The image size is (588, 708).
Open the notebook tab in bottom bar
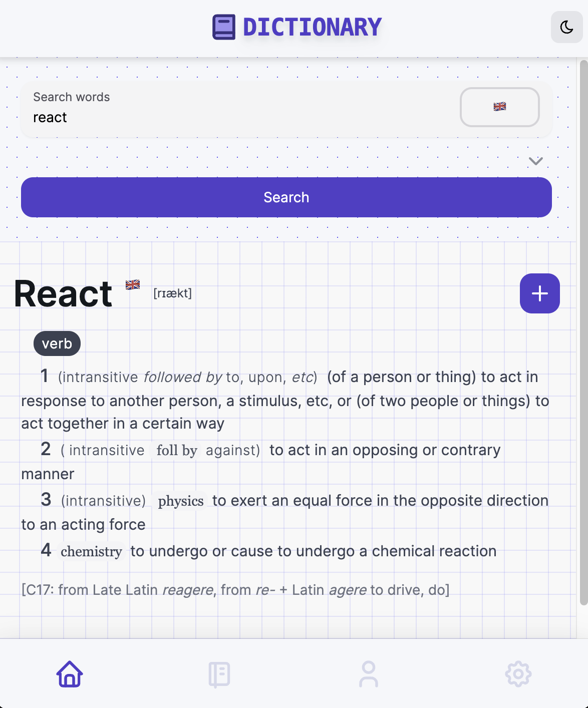pyautogui.click(x=219, y=674)
